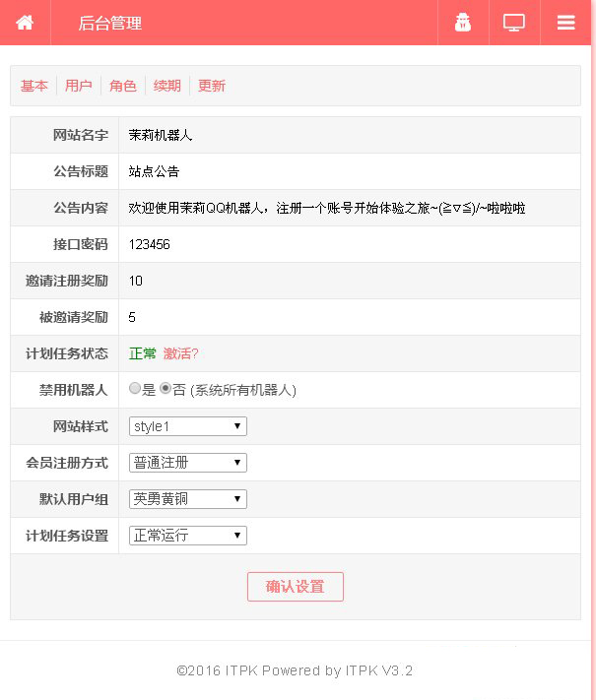Open the 计划任务设置 正常运行 dropdown
The width and height of the screenshot is (596, 700).
(x=187, y=536)
